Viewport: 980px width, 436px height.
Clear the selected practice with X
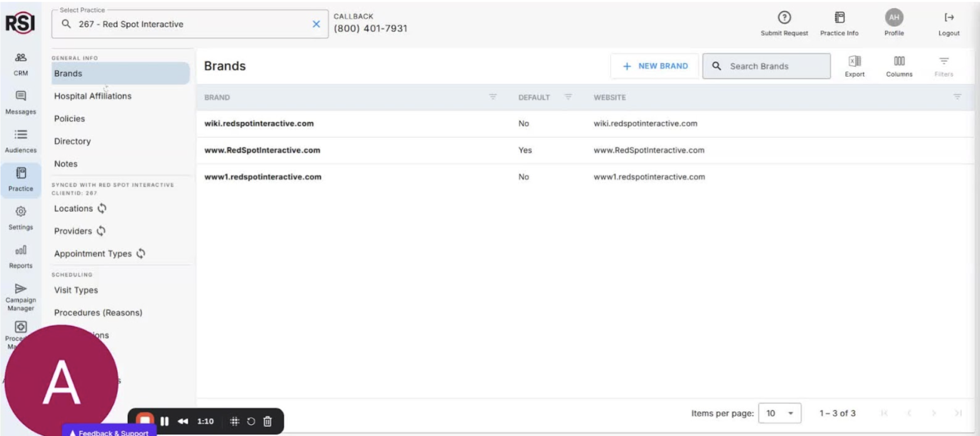point(316,24)
